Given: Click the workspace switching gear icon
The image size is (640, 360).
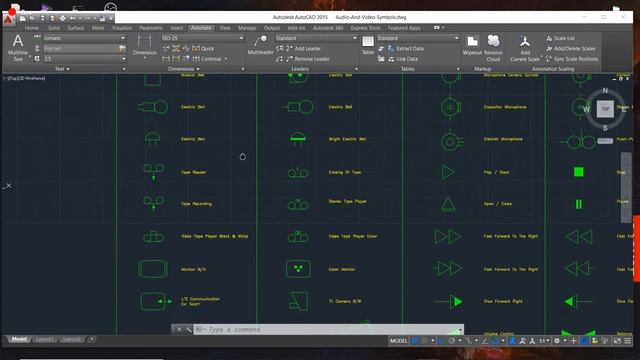Looking at the screenshot, I should pyautogui.click(x=557, y=340).
